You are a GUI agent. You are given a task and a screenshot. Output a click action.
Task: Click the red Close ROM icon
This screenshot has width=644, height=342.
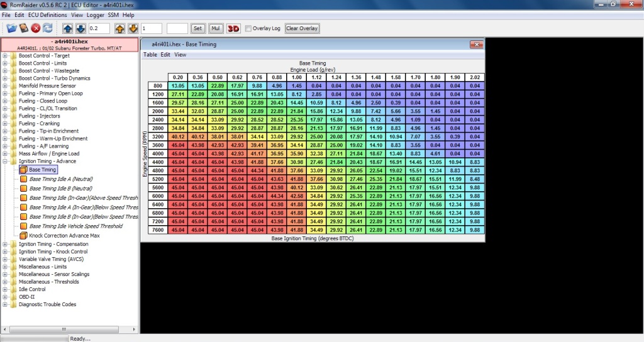[x=36, y=28]
